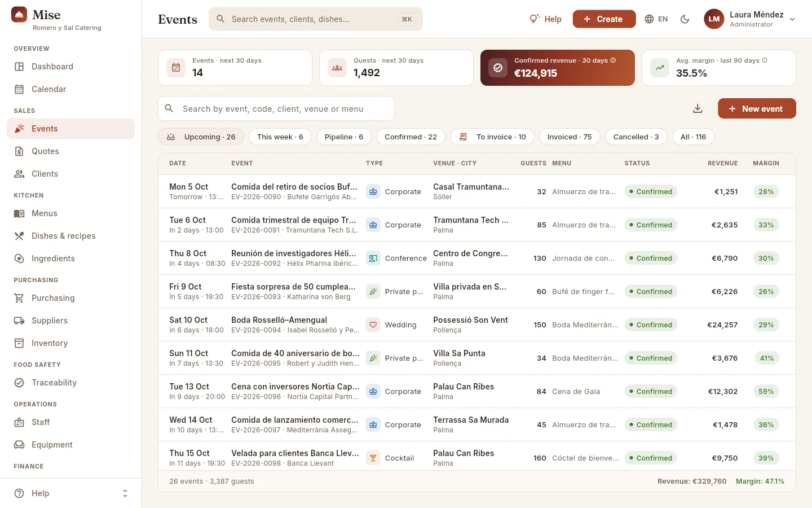Click the confirmed revenue info icon
Screen dimensions: 812x508
pos(613,60)
